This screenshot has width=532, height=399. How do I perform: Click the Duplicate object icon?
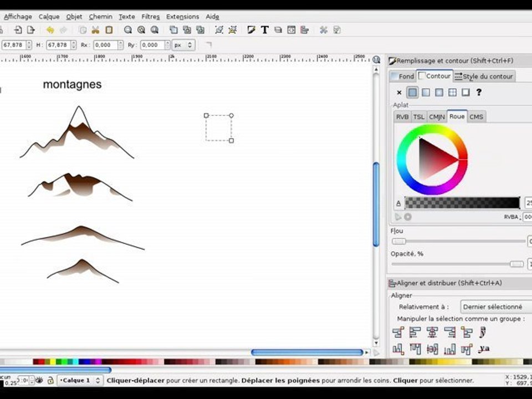[x=173, y=30]
